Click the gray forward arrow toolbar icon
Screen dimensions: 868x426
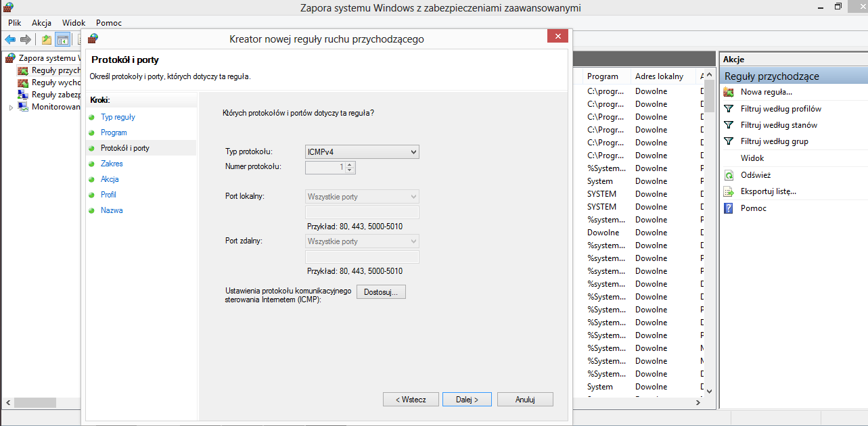coord(26,39)
